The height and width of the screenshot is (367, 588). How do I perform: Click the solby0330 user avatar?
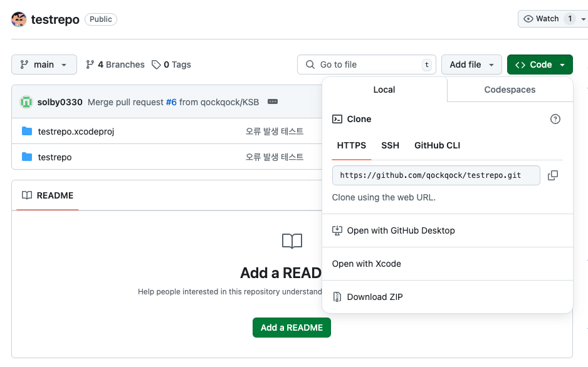[26, 102]
